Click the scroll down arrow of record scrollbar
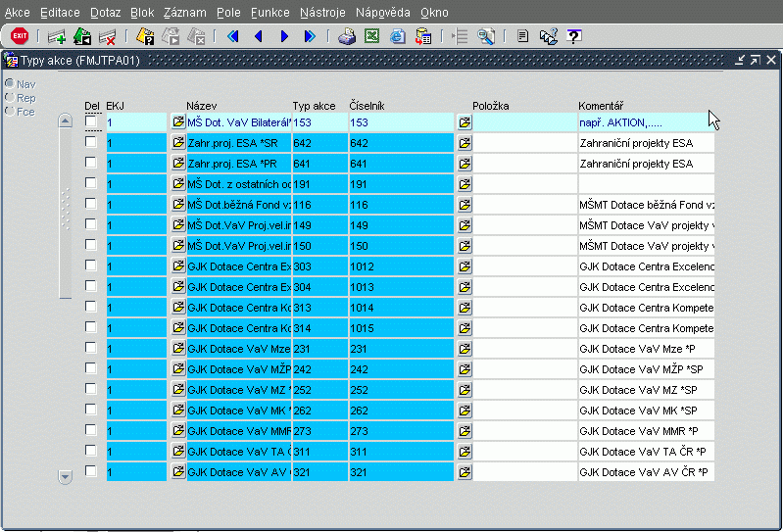 click(x=66, y=476)
